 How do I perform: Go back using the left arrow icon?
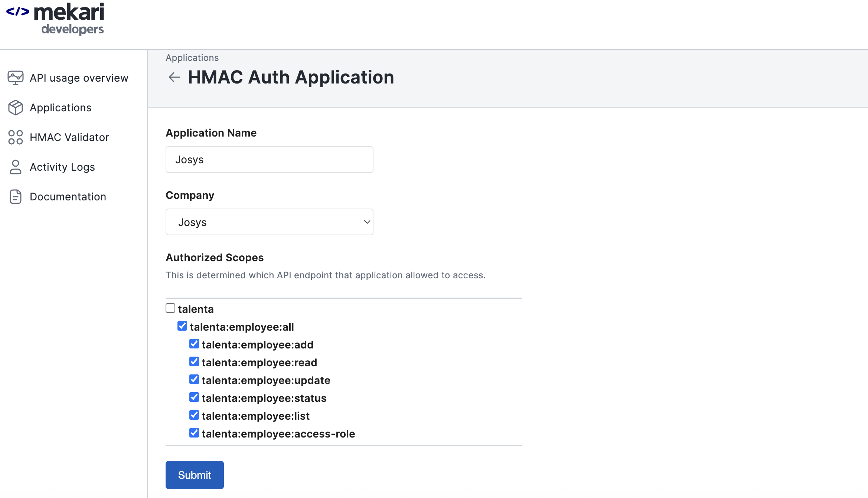pyautogui.click(x=174, y=77)
